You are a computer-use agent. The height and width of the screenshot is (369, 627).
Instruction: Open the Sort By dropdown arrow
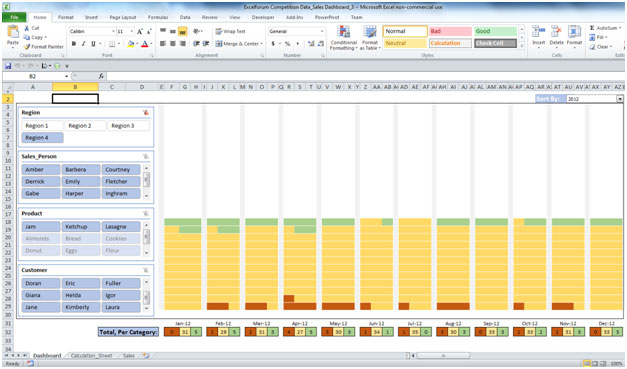tap(620, 99)
